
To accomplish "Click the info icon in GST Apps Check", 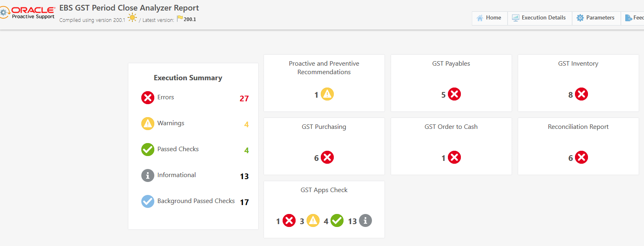I will click(365, 221).
